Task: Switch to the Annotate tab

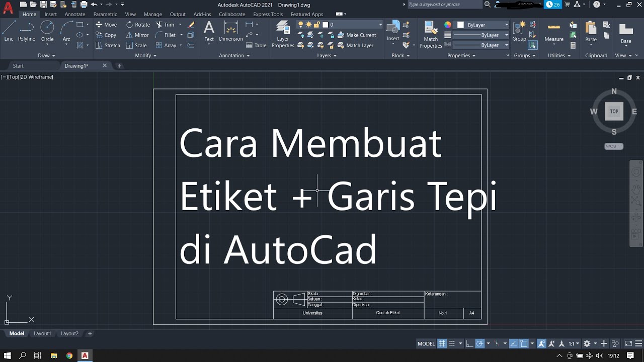Action: click(x=75, y=14)
